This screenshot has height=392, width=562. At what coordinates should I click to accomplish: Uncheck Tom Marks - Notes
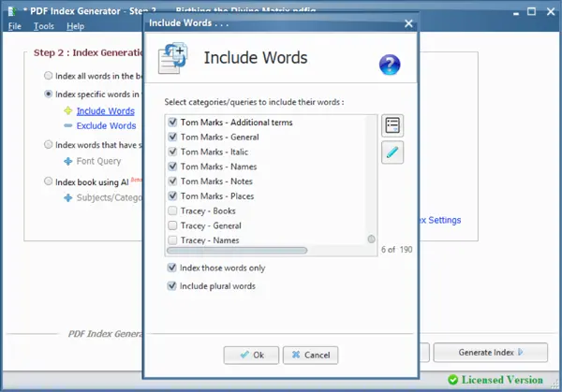172,181
